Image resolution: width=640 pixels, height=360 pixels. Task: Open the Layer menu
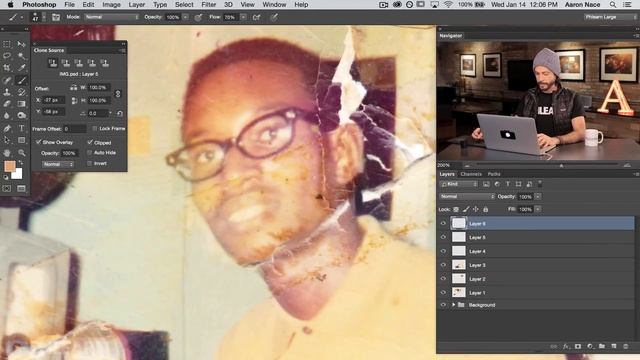[x=137, y=4]
